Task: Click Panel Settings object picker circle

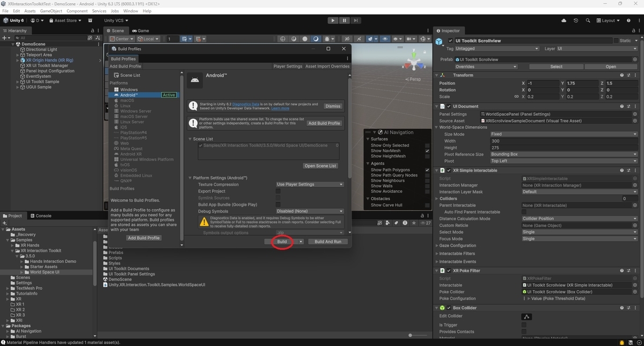Action: coord(635,114)
